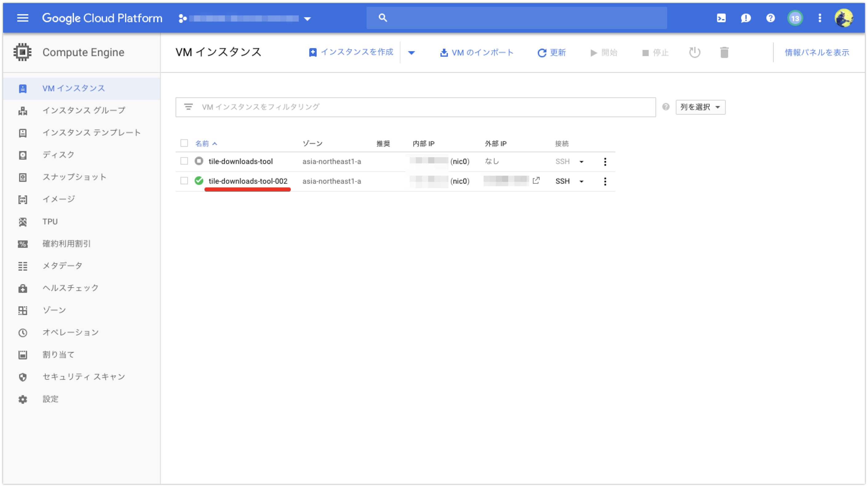The width and height of the screenshot is (868, 487).
Task: Click running status icon of tile-downloads-tool-002
Action: coord(199,181)
